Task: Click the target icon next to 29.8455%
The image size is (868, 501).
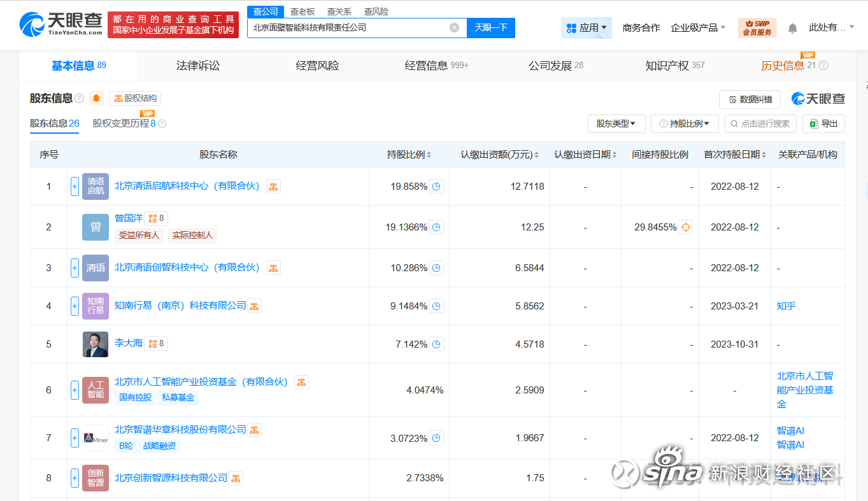Action: (685, 227)
